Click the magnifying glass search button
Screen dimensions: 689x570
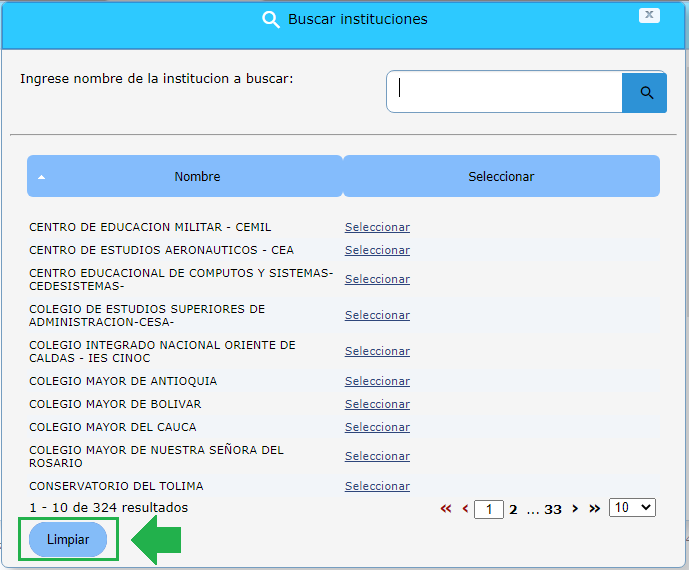645,93
